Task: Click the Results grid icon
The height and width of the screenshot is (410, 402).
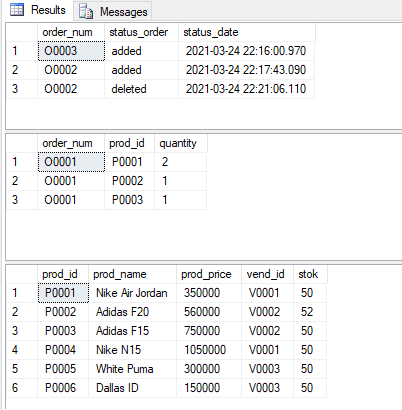Action: 17,10
